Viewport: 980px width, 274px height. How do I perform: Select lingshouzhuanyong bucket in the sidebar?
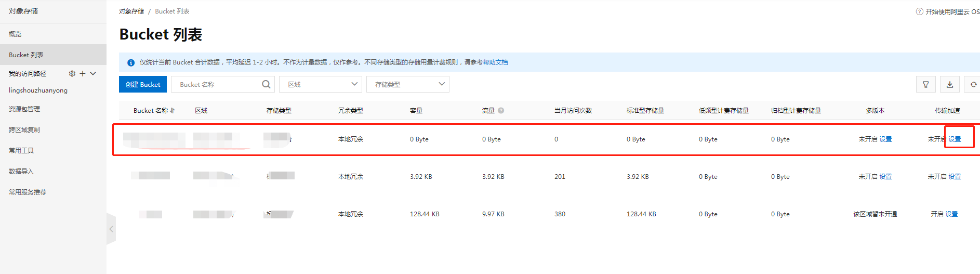[x=38, y=90]
